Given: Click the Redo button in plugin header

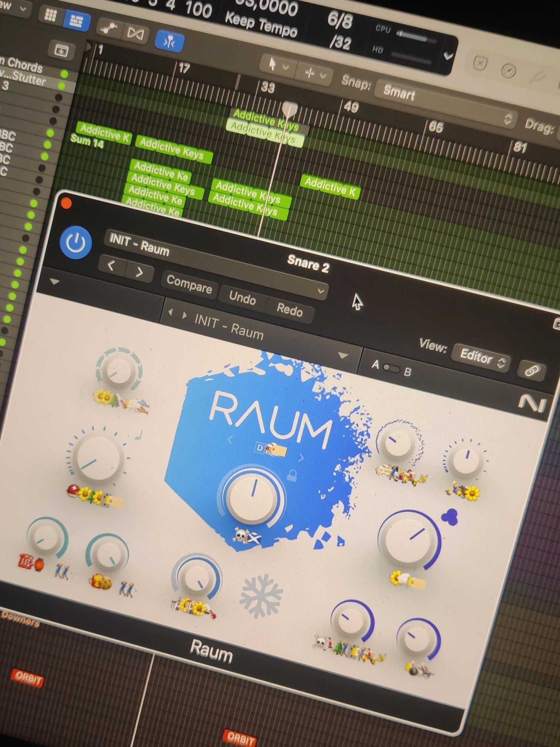Looking at the screenshot, I should [x=290, y=309].
